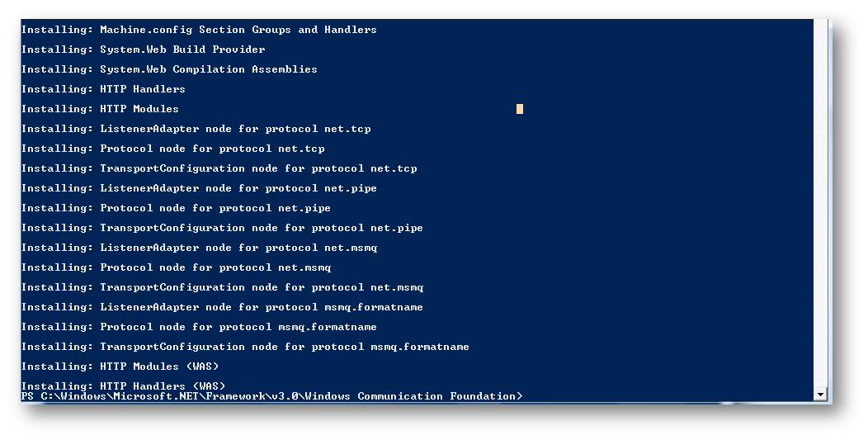The width and height of the screenshot is (868, 440).
Task: Click the orange block cursor in console
Action: [520, 109]
